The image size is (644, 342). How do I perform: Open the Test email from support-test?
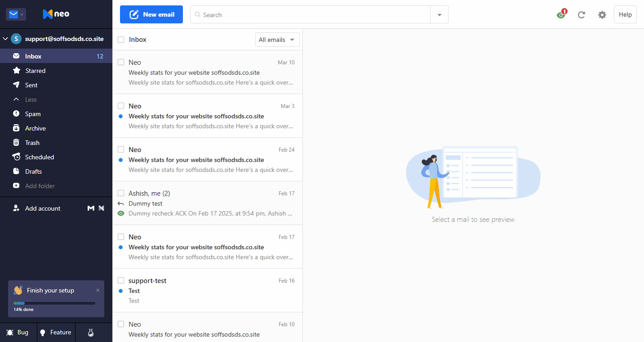pyautogui.click(x=208, y=290)
